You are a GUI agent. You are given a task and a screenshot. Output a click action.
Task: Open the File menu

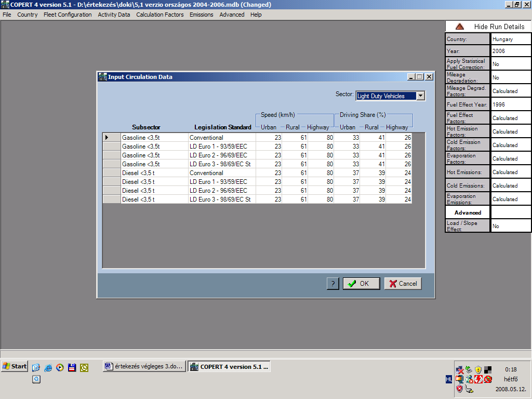7,15
